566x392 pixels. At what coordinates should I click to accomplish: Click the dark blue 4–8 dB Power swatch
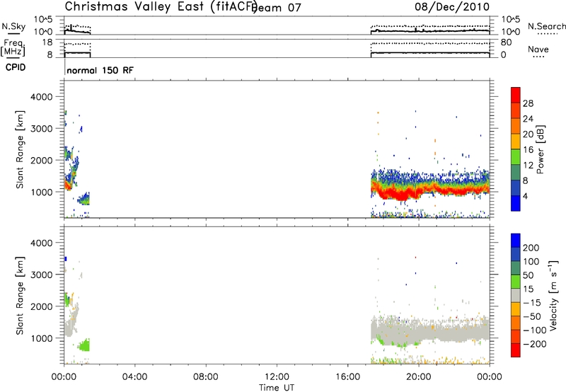click(x=516, y=188)
